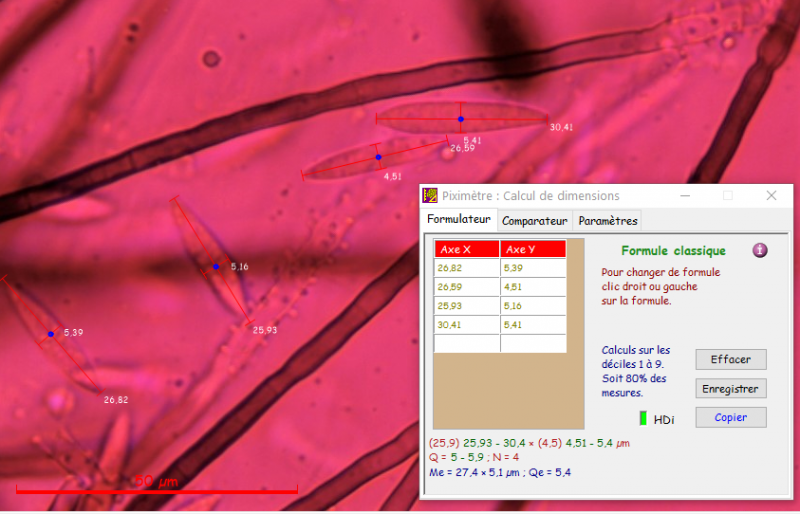Click the Axe Y column header
The image size is (800, 514).
(533, 249)
